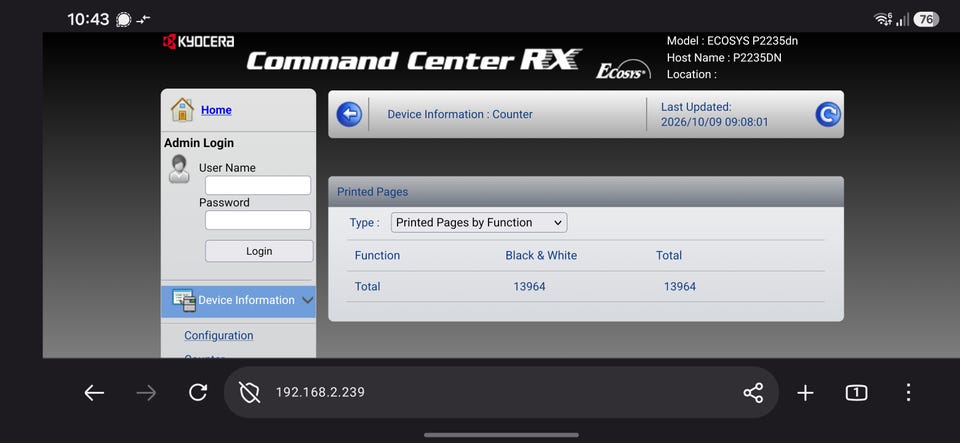Open a new tab with plus icon

[x=805, y=393]
